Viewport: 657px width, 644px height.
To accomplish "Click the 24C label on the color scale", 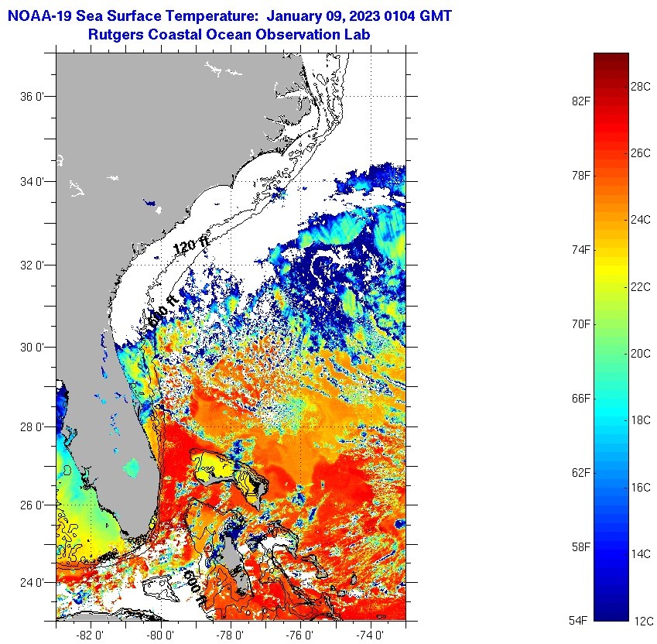I will pos(641,220).
